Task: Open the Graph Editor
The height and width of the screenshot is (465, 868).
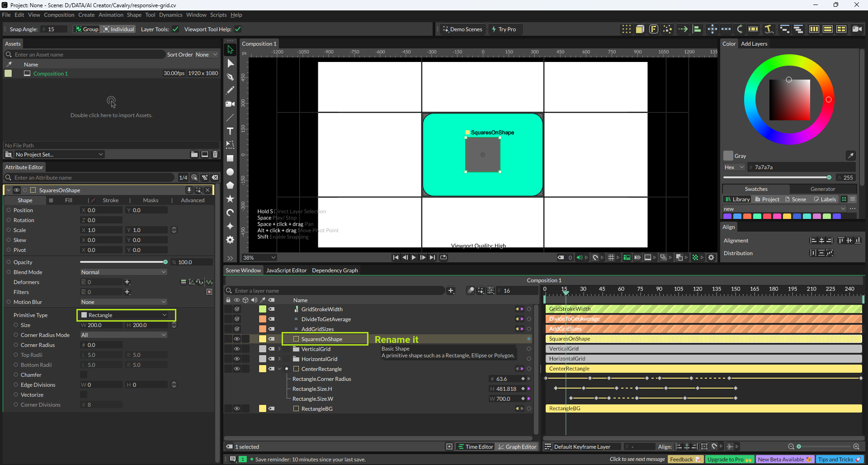Action: click(517, 447)
